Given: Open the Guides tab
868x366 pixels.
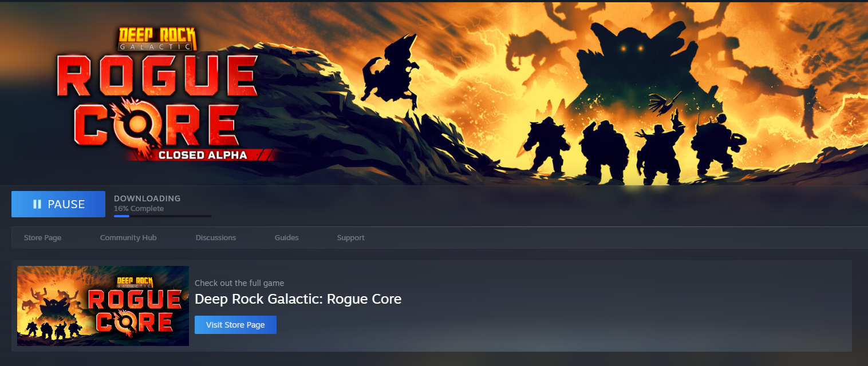Looking at the screenshot, I should tap(286, 237).
